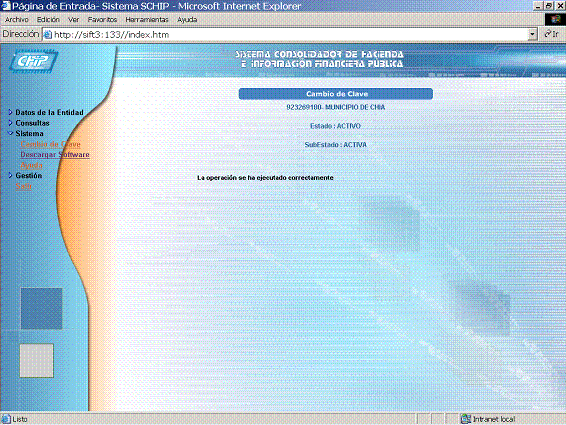
Task: Click the Salir link to log out
Action: click(x=23, y=186)
